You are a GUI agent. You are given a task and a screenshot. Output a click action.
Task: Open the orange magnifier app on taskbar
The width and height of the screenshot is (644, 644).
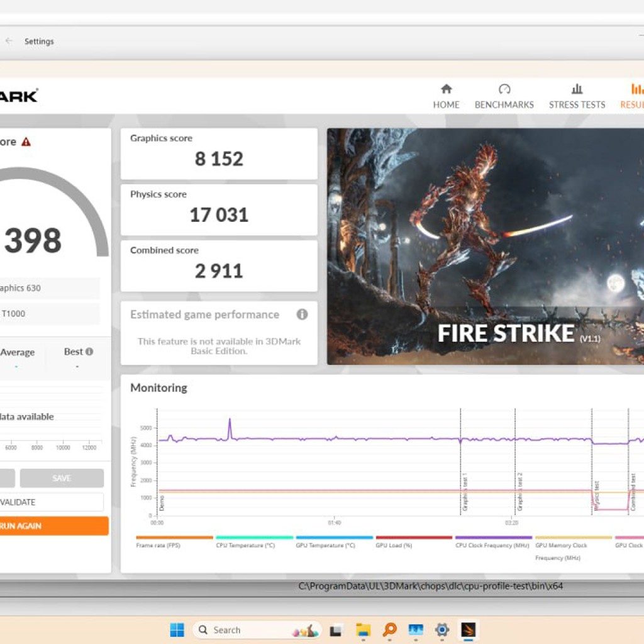(x=389, y=630)
